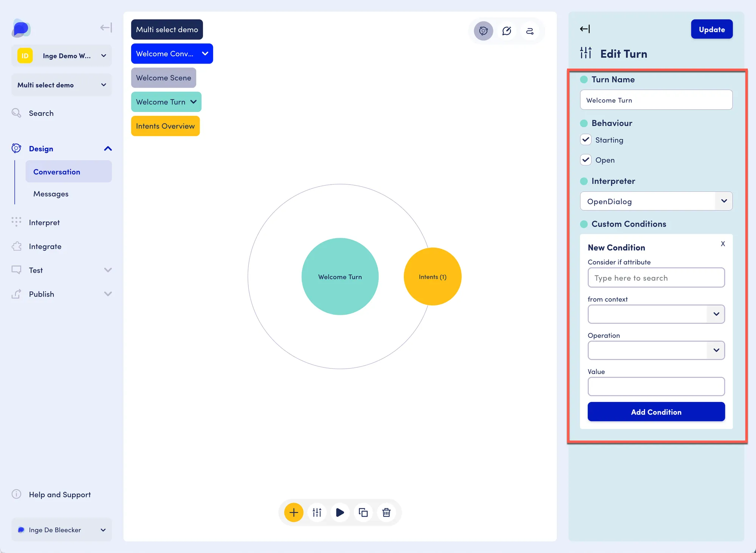Screen dimensions: 756x553
Task: Click the conversation flow icon in top toolbar
Action: [x=530, y=31]
